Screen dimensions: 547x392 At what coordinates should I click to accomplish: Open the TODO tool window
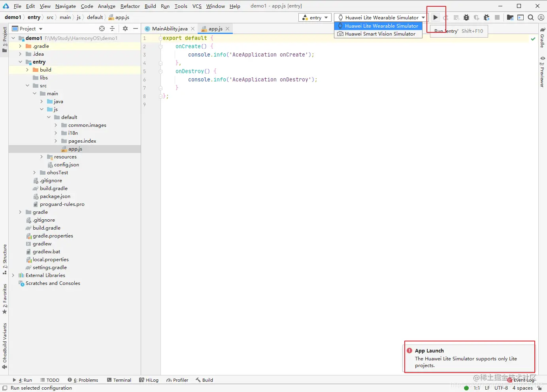pos(50,380)
